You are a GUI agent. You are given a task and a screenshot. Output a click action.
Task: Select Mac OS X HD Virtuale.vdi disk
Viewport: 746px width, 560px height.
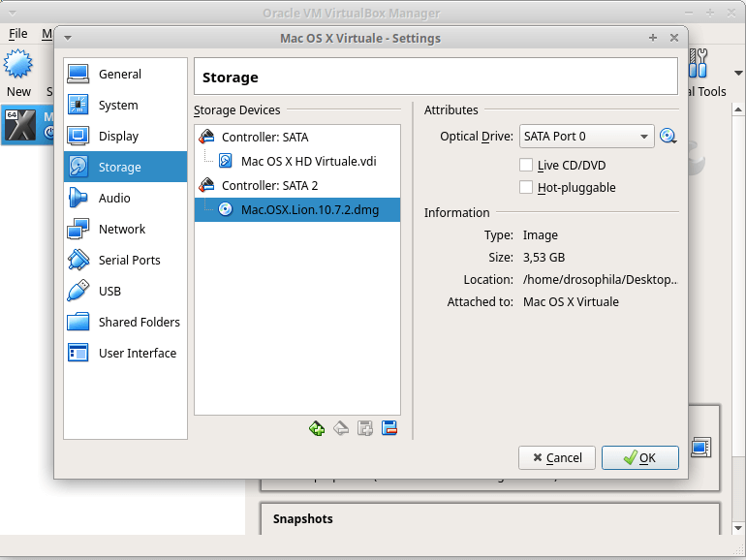pyautogui.click(x=297, y=161)
